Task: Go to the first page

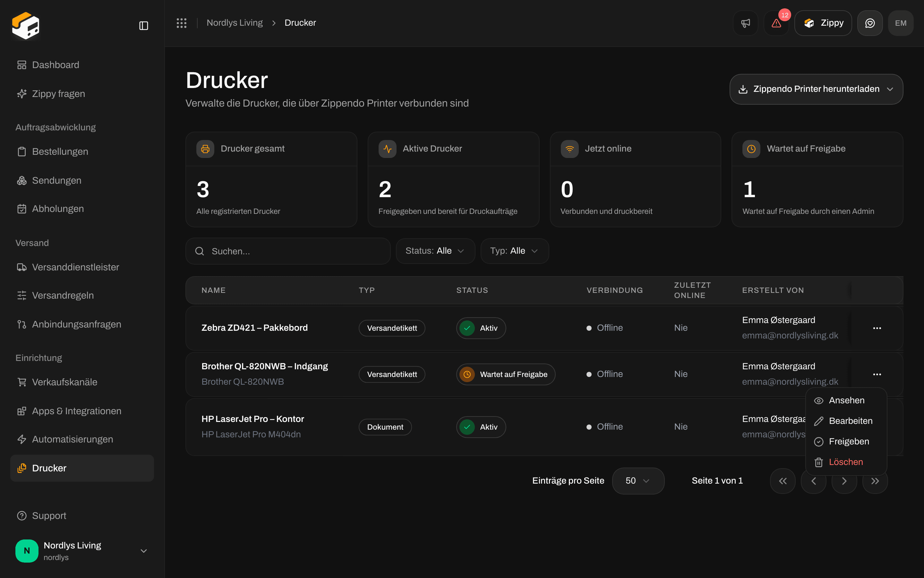Action: pyautogui.click(x=783, y=480)
